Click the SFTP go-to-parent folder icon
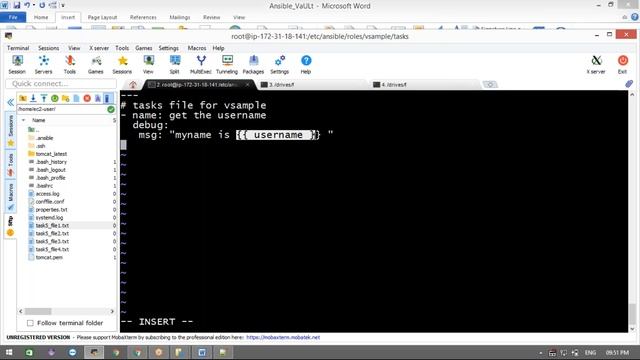Viewport: 640px width, 360px height. pos(22,98)
